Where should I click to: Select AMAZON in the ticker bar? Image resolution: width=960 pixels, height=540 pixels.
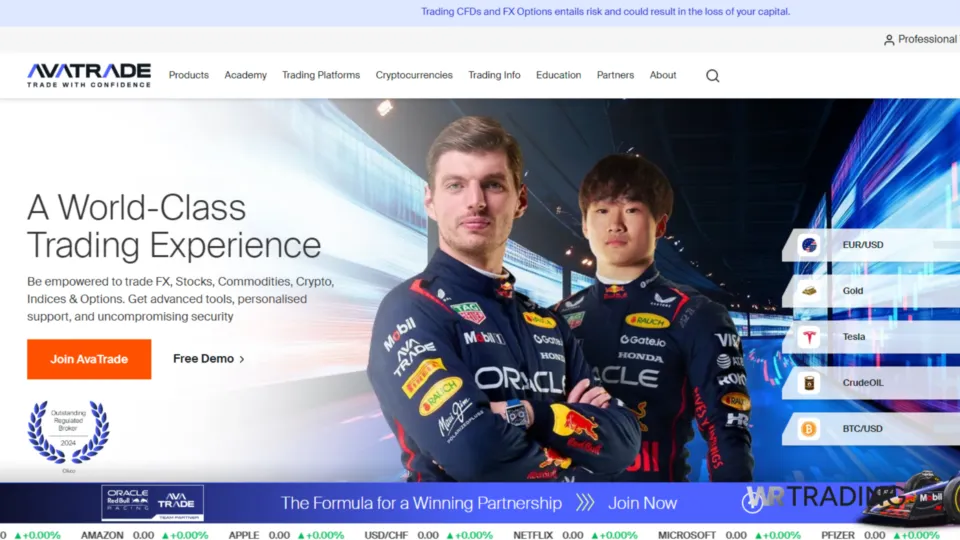tap(102, 535)
